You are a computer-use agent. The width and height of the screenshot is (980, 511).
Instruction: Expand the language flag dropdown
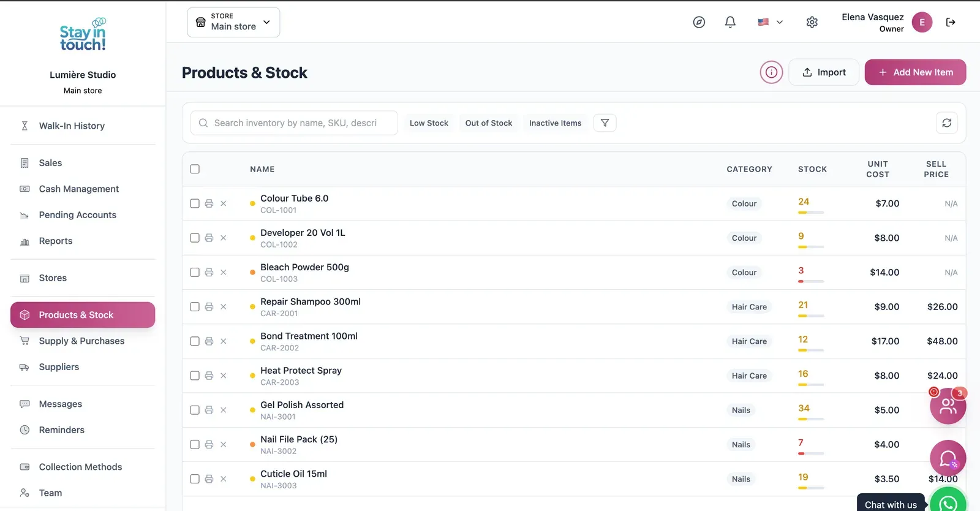771,22
